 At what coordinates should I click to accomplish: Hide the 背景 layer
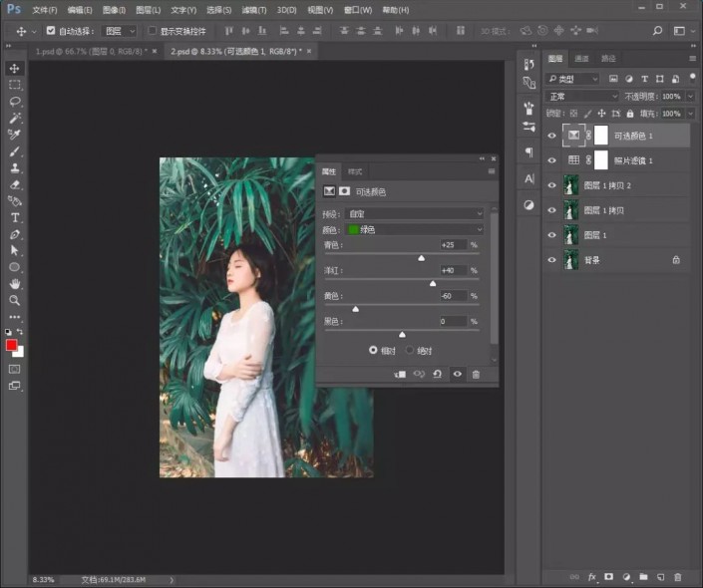click(x=551, y=260)
